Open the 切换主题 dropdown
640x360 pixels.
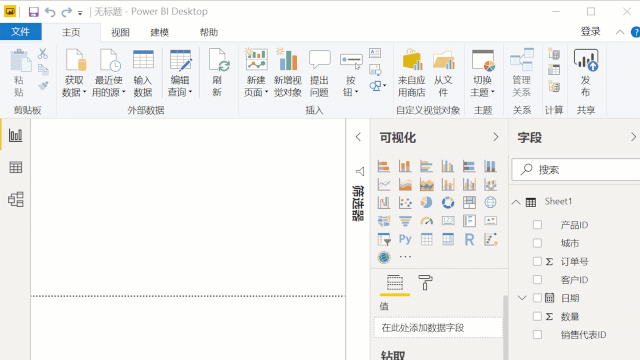(x=483, y=73)
